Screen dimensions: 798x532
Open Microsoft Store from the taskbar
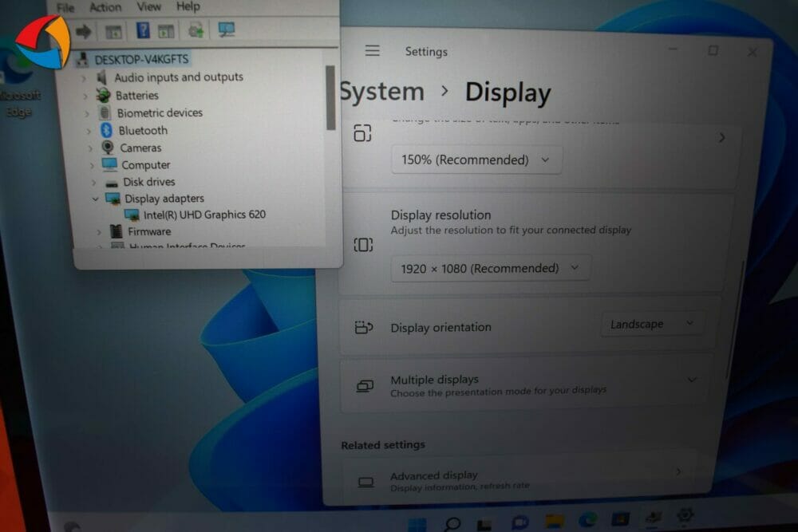click(620, 518)
